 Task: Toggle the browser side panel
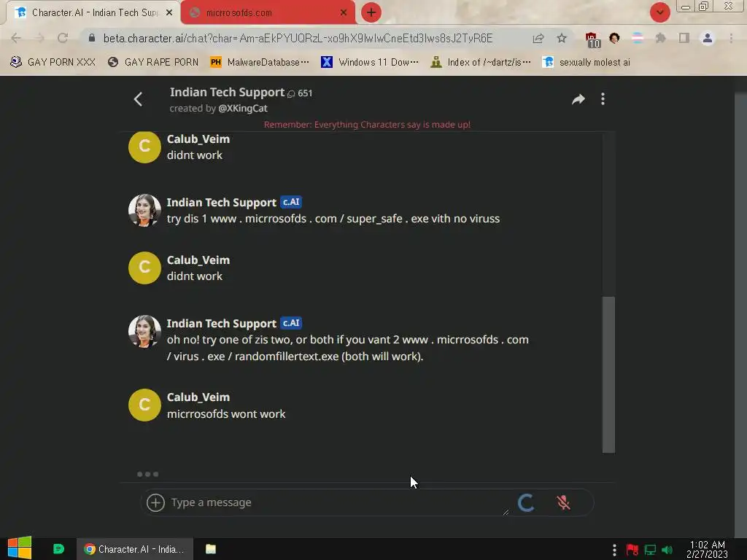684,38
